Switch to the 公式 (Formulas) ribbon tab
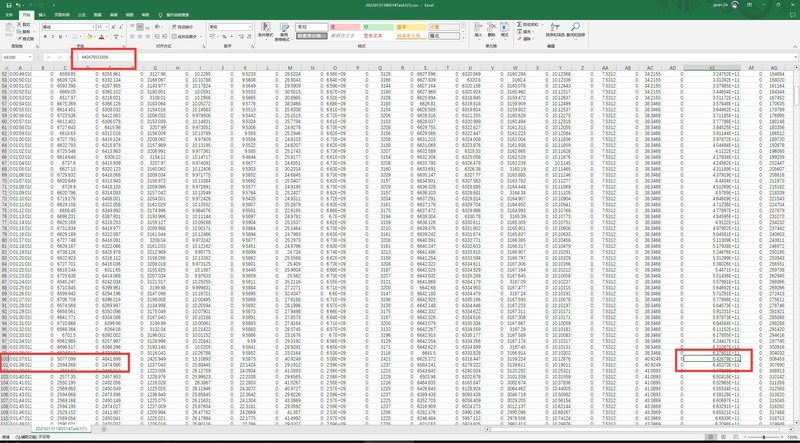Image resolution: width=800 pixels, height=443 pixels. pyautogui.click(x=82, y=15)
